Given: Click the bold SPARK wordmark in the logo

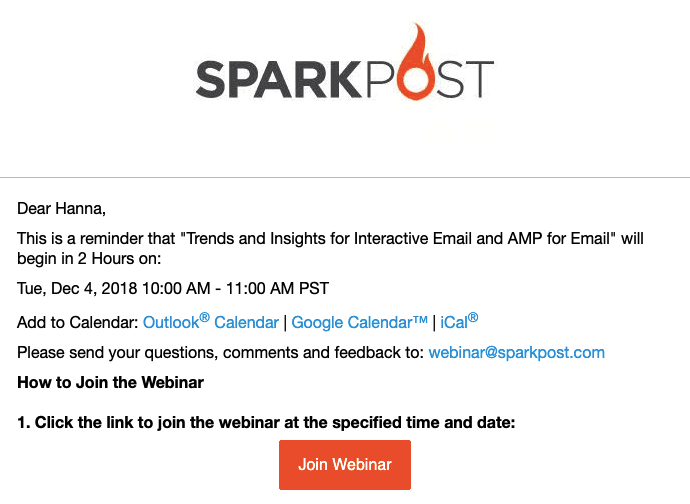Looking at the screenshot, I should click(x=279, y=80).
